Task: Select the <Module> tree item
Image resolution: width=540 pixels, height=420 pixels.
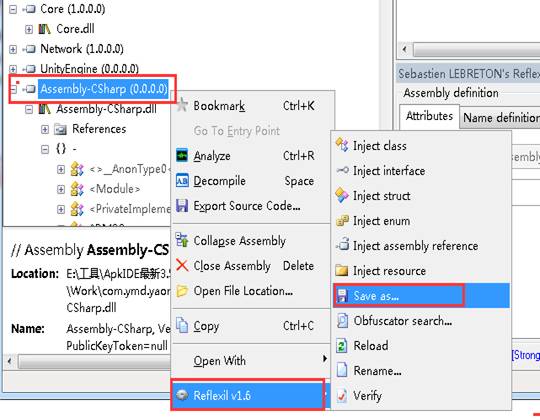Action: (115, 189)
